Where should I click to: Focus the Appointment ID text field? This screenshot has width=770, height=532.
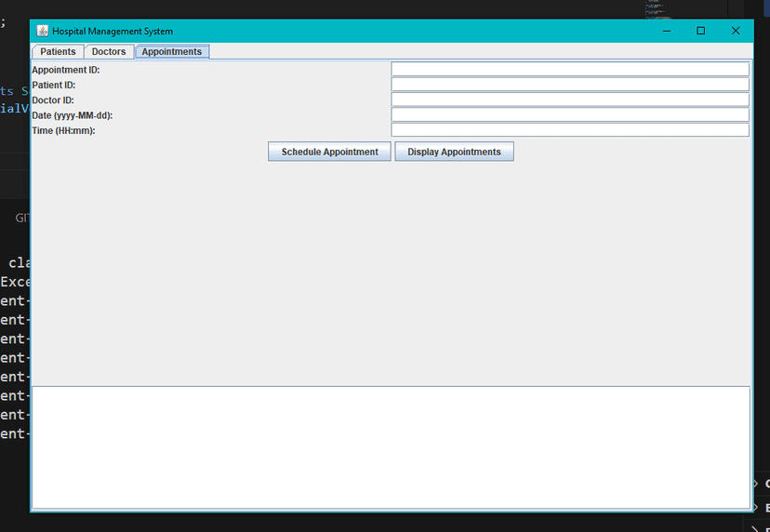coord(570,69)
